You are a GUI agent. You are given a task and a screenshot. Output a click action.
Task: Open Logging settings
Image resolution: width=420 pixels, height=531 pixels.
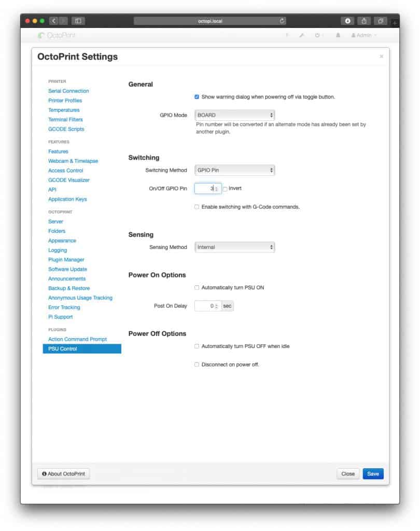(x=58, y=250)
